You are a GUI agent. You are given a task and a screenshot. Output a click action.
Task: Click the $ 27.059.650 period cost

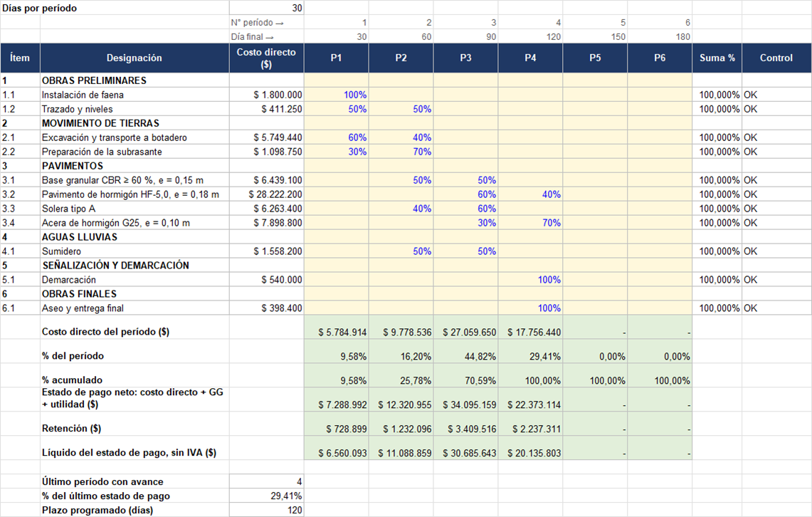465,328
